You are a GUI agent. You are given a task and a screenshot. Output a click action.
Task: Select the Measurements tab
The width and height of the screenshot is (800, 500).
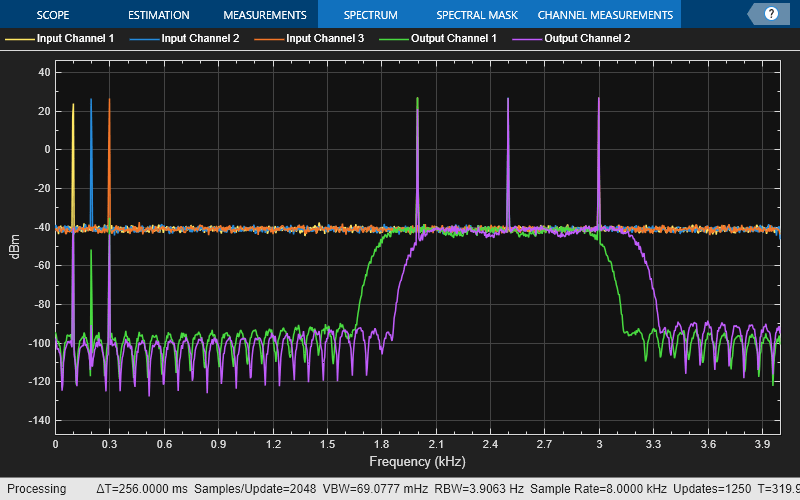(264, 15)
